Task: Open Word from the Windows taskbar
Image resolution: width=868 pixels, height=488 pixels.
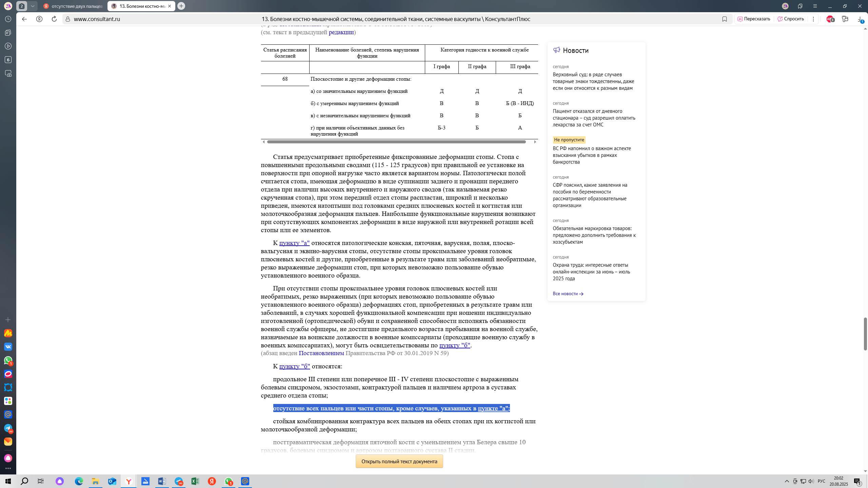Action: pyautogui.click(x=162, y=481)
